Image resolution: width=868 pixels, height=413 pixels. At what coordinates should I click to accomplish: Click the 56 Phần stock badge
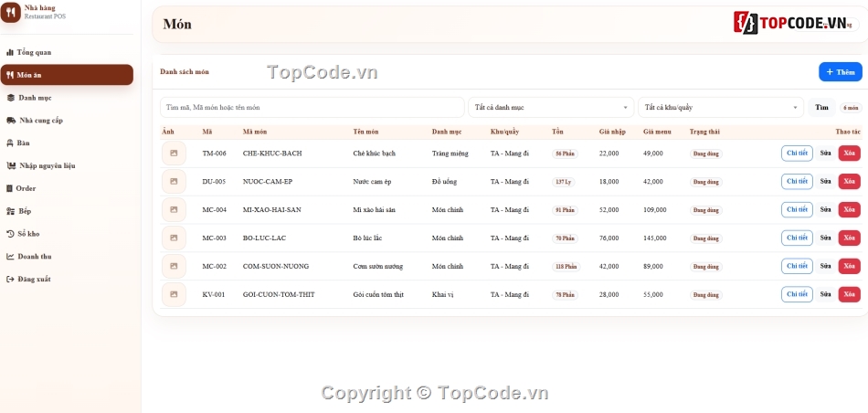click(x=565, y=154)
